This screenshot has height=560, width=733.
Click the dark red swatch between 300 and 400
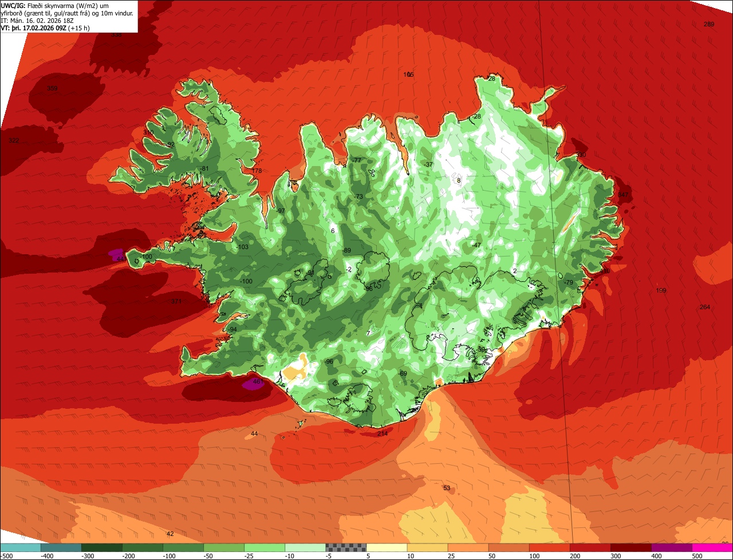(x=630, y=547)
